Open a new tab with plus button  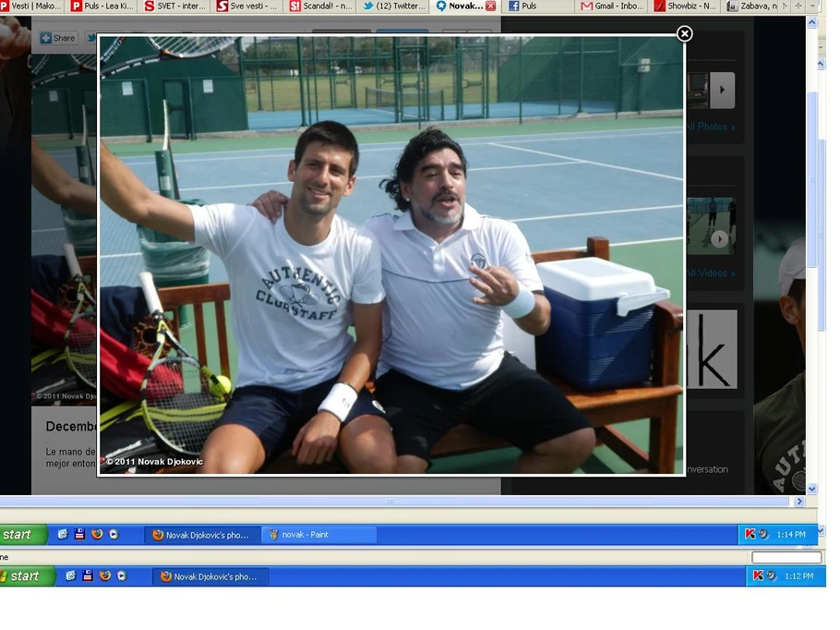point(798,6)
